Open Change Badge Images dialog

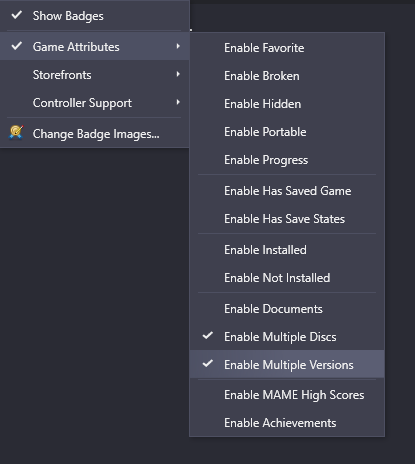95,134
